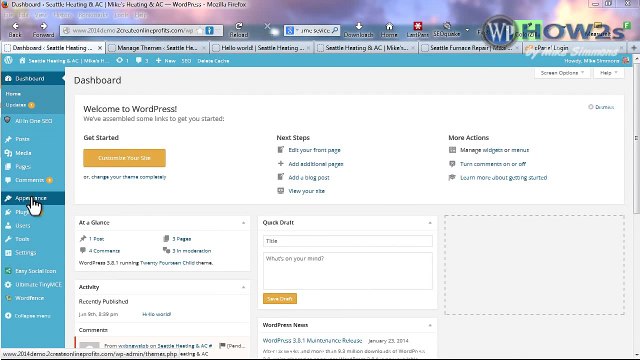Viewport: 640px width, 360px height.
Task: Click SEO in the admin bar
Action: 186,61
